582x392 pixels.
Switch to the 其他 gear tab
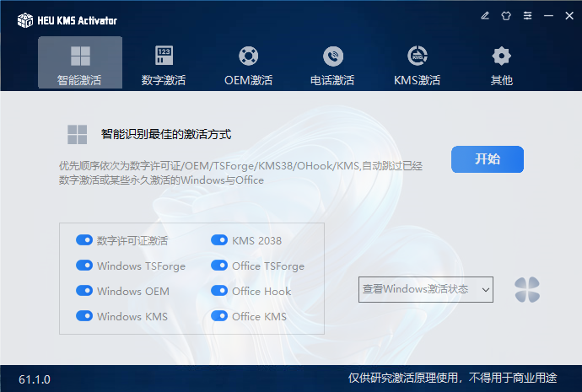(502, 65)
